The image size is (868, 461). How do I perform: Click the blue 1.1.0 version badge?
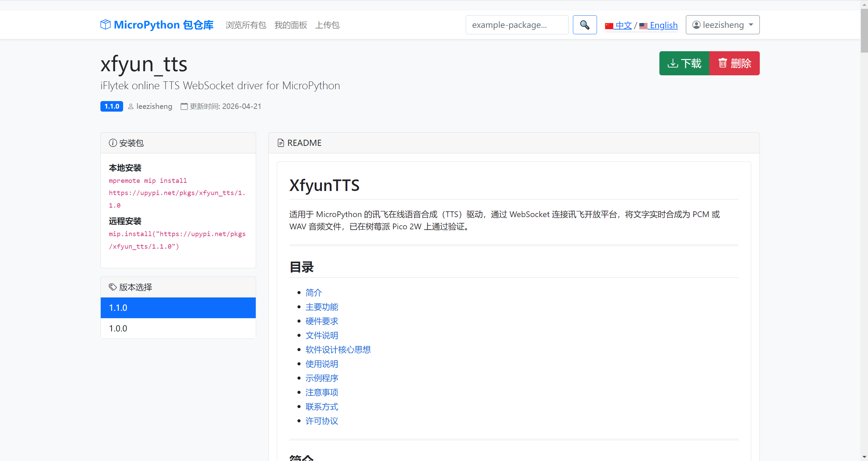[112, 106]
